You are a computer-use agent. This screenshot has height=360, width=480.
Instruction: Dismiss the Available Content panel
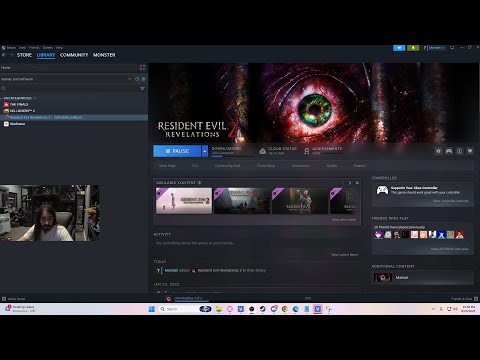pos(357,183)
